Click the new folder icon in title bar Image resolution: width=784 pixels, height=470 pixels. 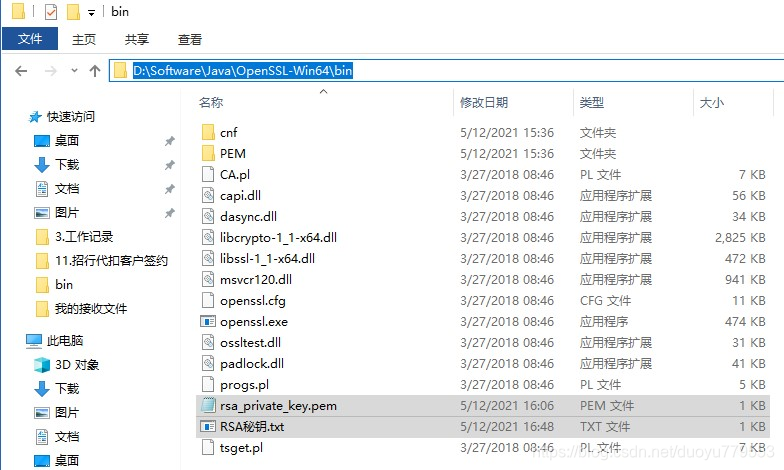74,12
